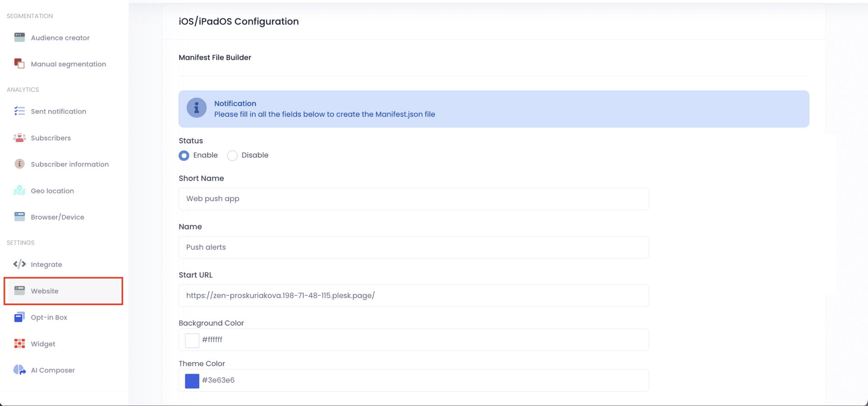Click the Name field containing Push alerts
The height and width of the screenshot is (406, 868).
pos(414,247)
